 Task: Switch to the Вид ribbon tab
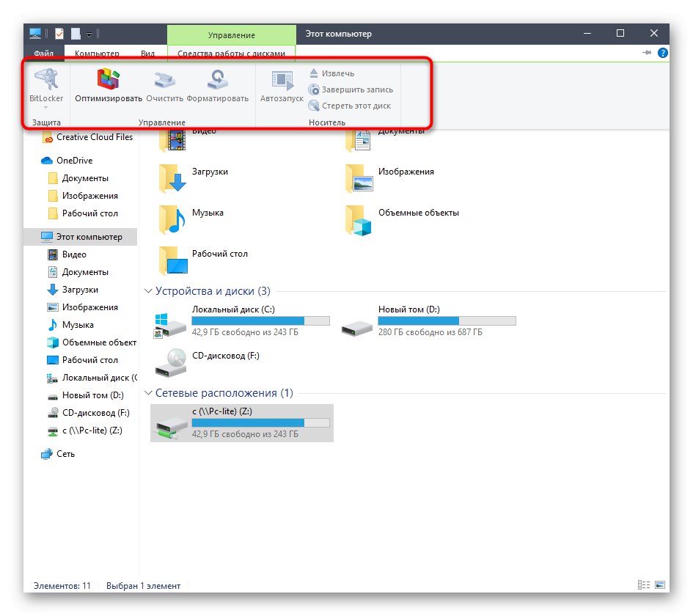coord(147,53)
